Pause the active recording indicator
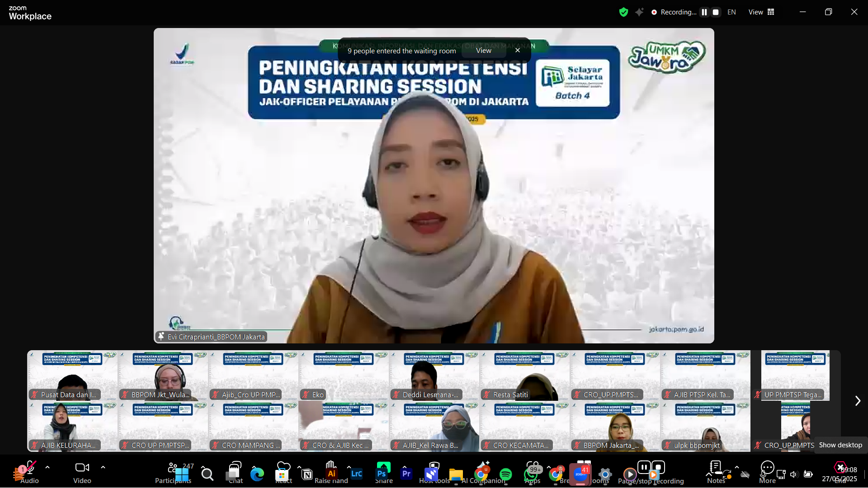Viewport: 868px width, 488px height. point(704,12)
